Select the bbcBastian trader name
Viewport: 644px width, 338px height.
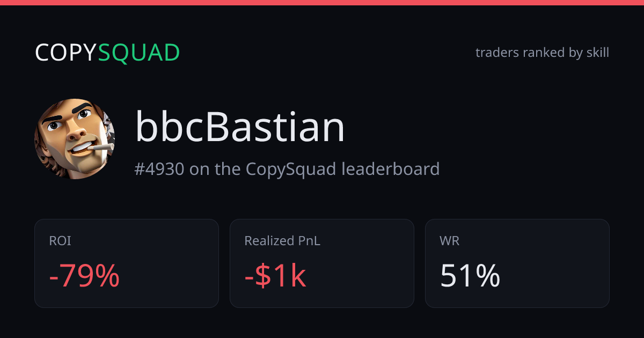[x=240, y=127]
